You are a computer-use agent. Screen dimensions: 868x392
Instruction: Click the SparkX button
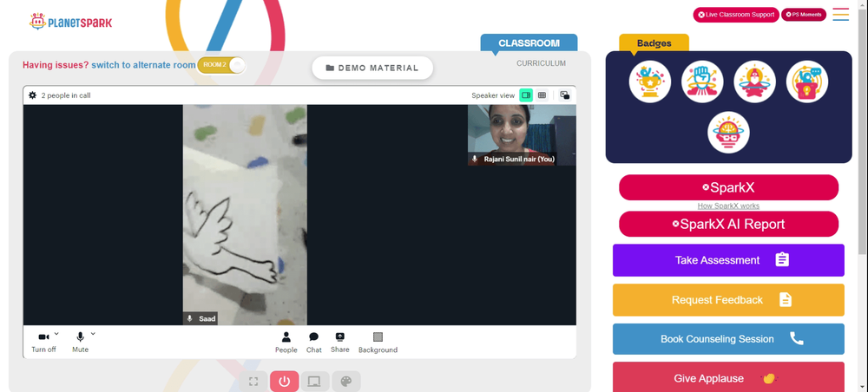pyautogui.click(x=728, y=187)
